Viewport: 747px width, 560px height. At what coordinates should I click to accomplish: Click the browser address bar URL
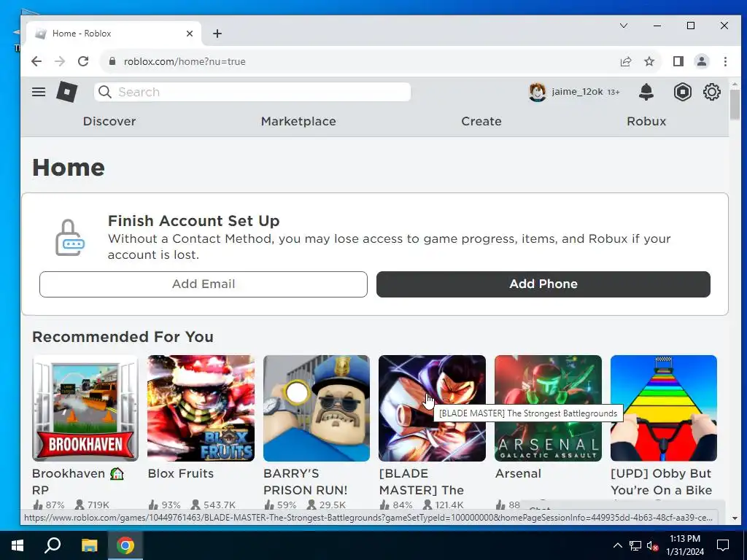185,61
